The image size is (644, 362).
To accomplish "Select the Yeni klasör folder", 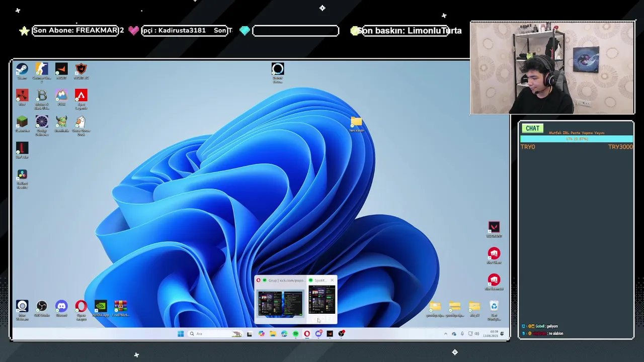I will coord(356,124).
